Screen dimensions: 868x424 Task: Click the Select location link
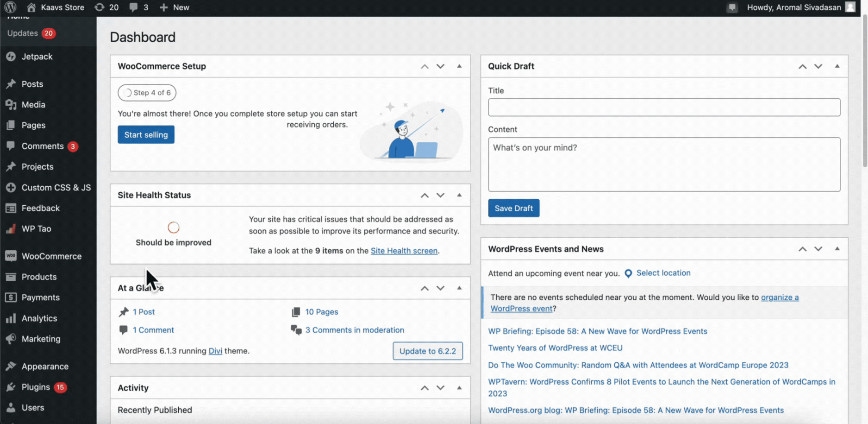[x=663, y=273]
